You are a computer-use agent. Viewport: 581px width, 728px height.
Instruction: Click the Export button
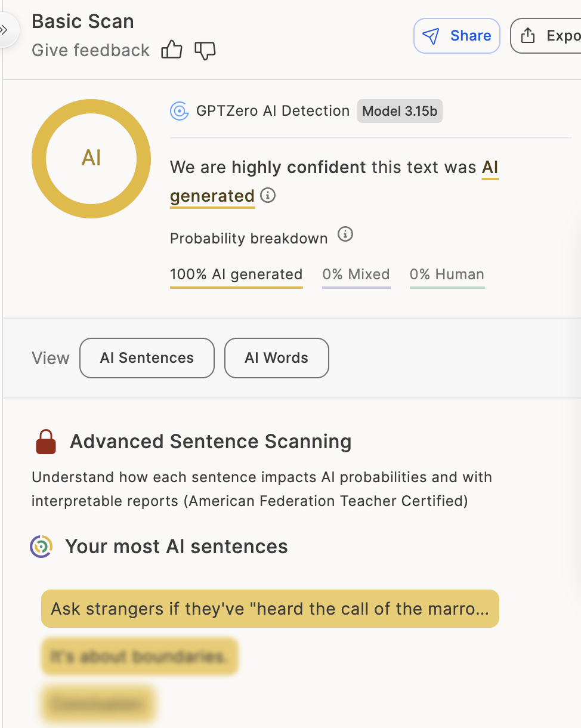546,36
